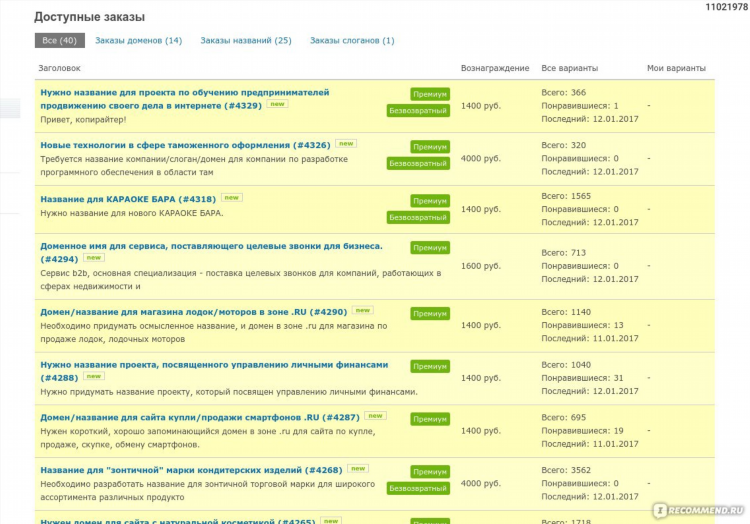This screenshot has height=524, width=750.
Task: Switch to 'Заказы названий (25)' tab
Action: [x=246, y=41]
